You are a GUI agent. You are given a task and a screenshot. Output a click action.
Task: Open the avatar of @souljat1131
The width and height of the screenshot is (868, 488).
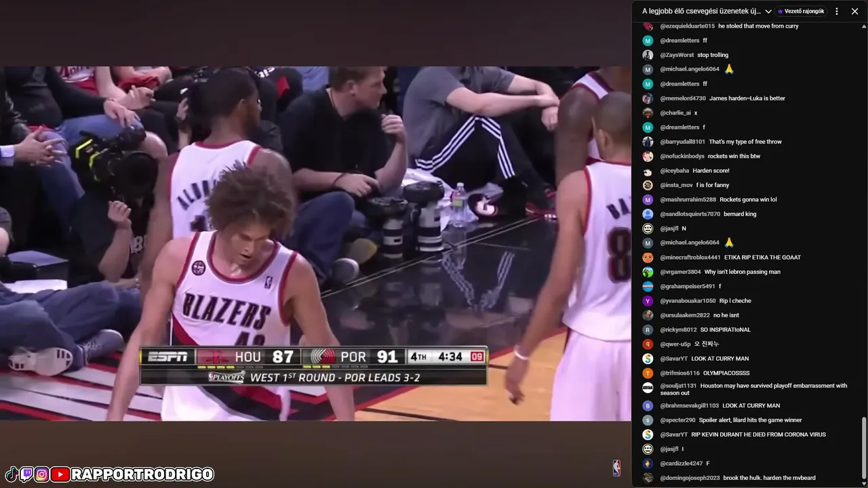point(648,388)
